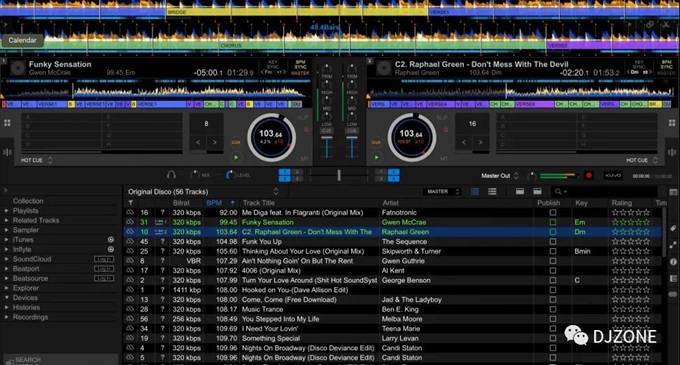Click the red record button
680x365 pixels.
(x=589, y=176)
